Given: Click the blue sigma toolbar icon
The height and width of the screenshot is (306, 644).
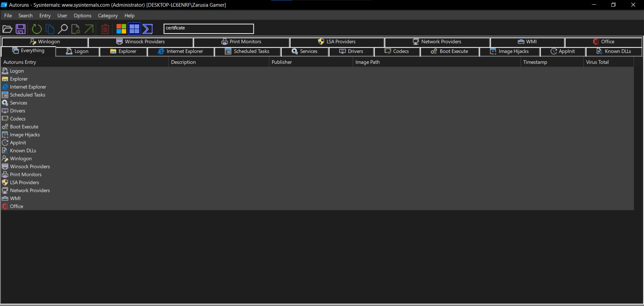Looking at the screenshot, I should (x=148, y=29).
